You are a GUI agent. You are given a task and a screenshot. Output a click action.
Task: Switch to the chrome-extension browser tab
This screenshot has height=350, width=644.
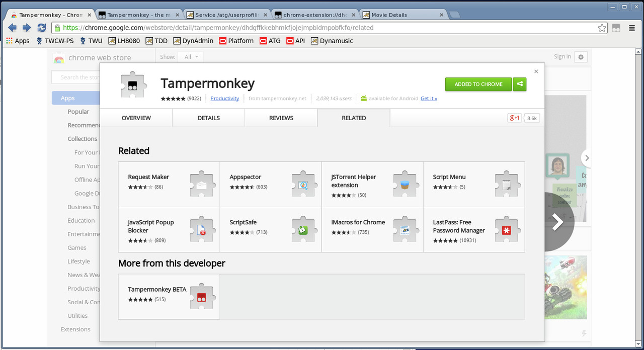(314, 15)
